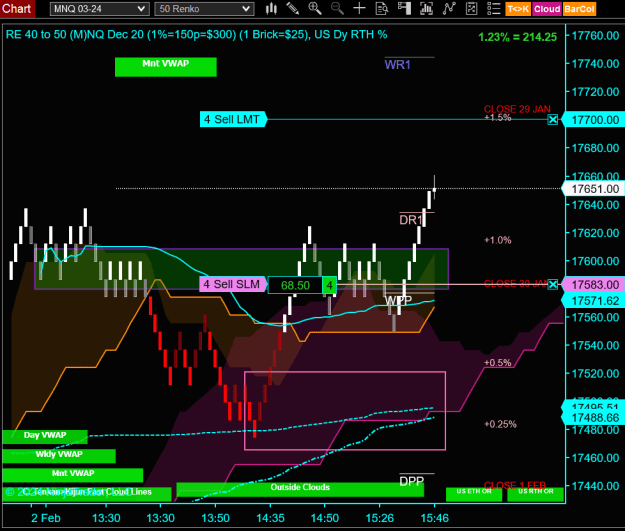Click the 17700.00 limit price marker
The height and width of the screenshot is (531, 625).
click(x=594, y=120)
